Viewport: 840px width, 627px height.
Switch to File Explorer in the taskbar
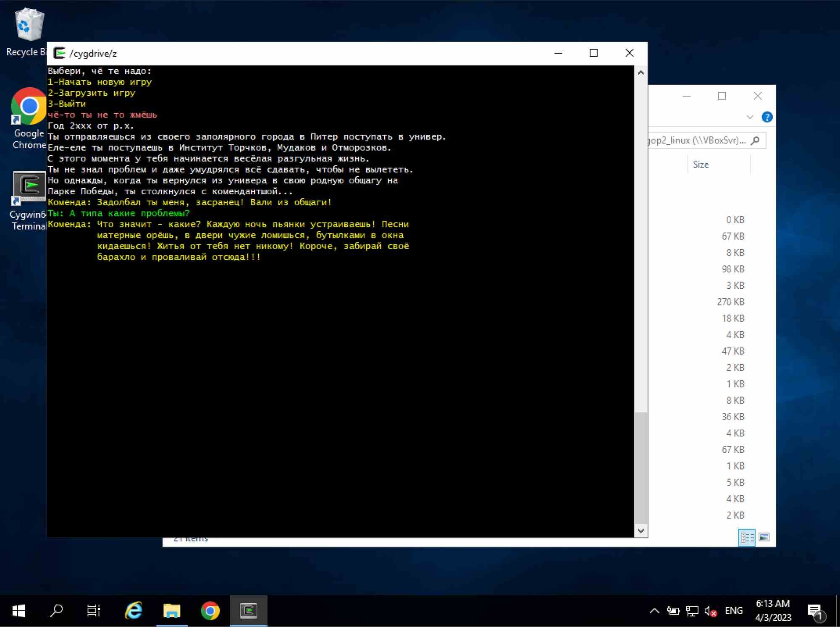click(x=172, y=611)
